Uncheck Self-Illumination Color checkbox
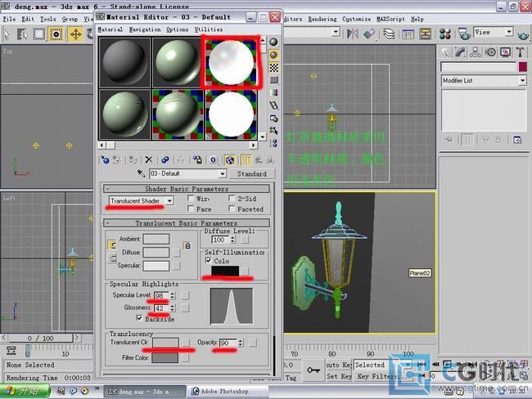Screen dimensions: 532x399 click(x=209, y=261)
